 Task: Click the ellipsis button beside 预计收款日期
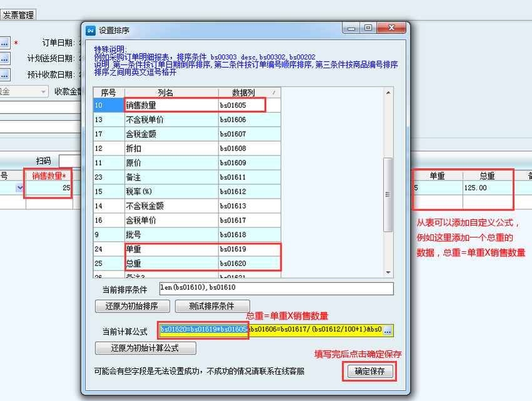(x=4, y=75)
